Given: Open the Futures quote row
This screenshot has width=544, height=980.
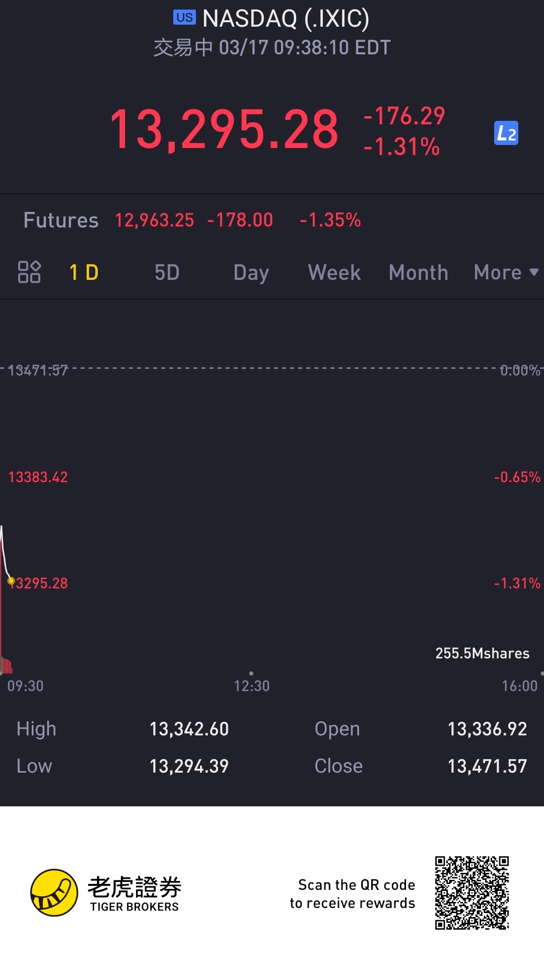Looking at the screenshot, I should [191, 220].
